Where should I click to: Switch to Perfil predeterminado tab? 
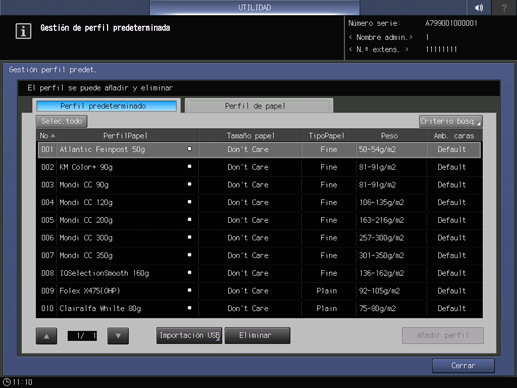pyautogui.click(x=106, y=106)
